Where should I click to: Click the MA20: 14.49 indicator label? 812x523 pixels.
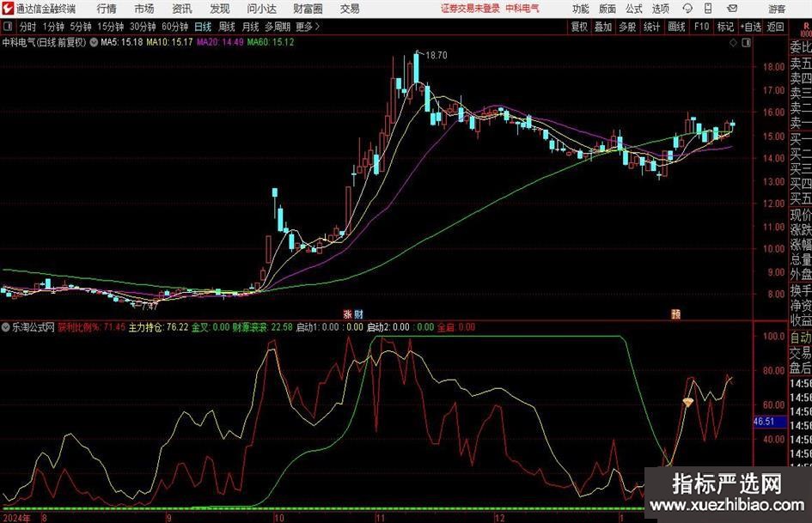(x=220, y=42)
